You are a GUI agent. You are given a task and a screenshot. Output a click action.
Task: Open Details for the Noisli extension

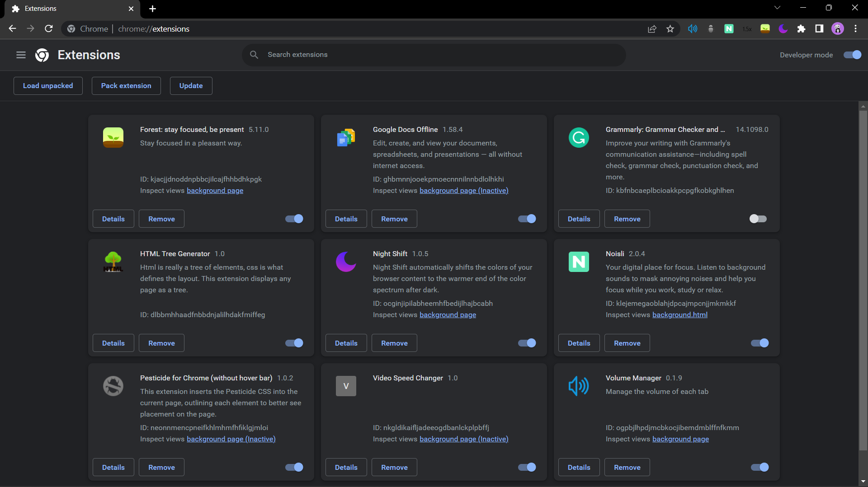(579, 343)
